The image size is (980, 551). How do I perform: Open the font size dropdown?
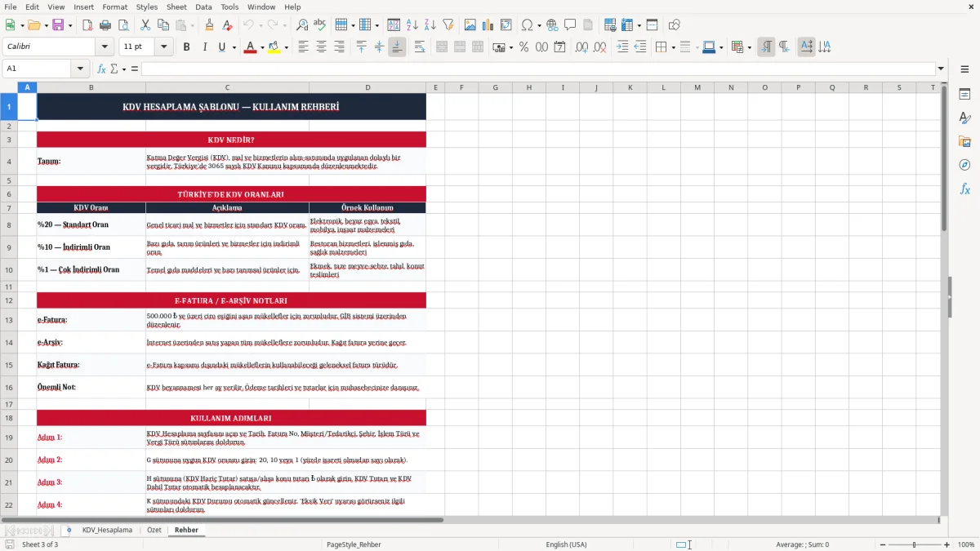[164, 47]
